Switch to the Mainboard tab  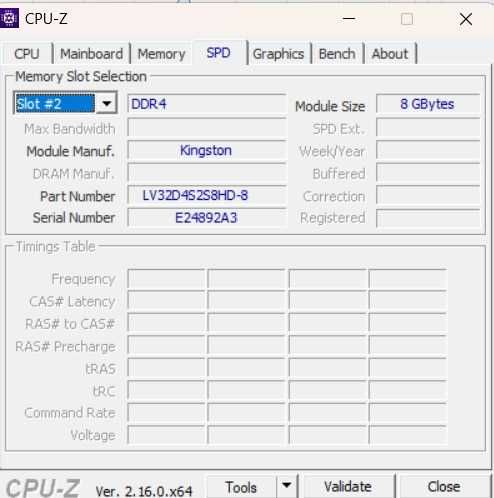91,54
